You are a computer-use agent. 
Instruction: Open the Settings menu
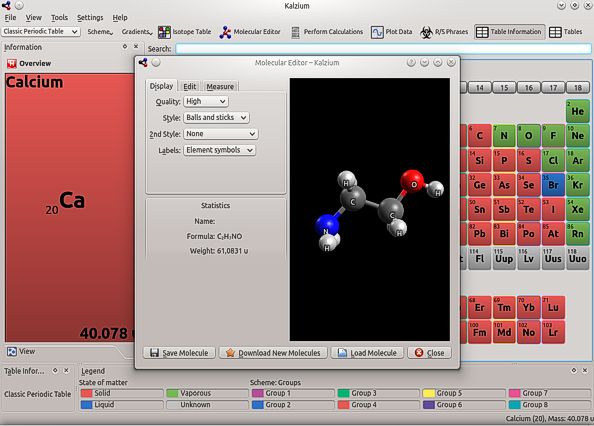90,18
